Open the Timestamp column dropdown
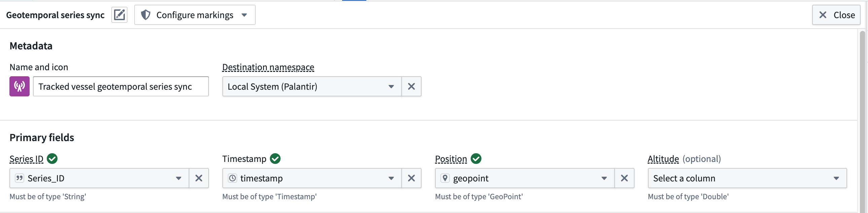This screenshot has height=213, width=868. click(x=312, y=178)
